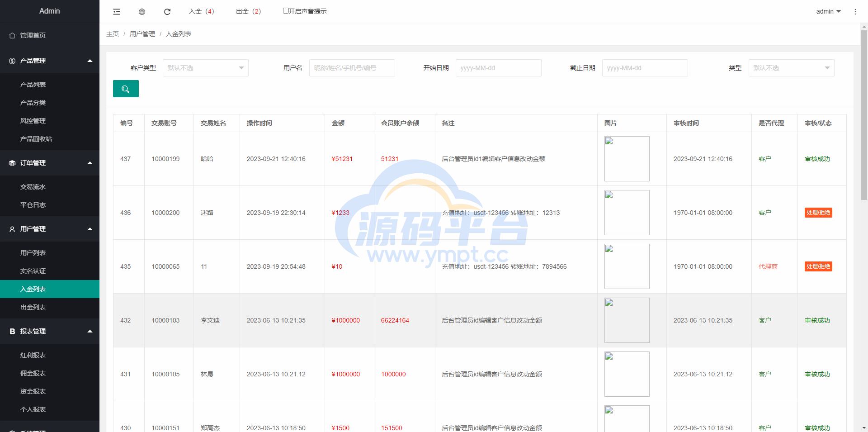Open 红利报表 in the sidebar

point(50,355)
